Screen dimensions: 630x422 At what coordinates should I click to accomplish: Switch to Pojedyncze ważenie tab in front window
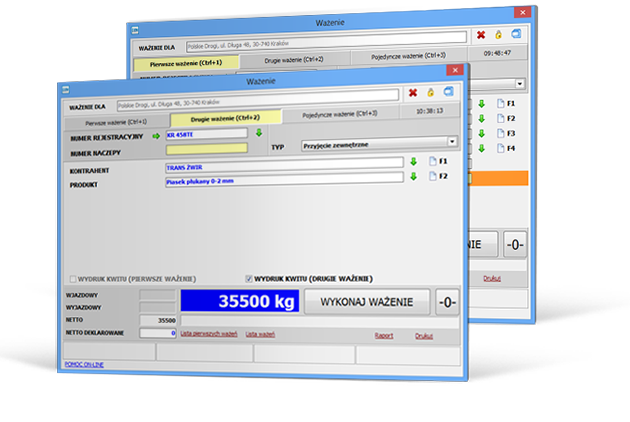340,113
